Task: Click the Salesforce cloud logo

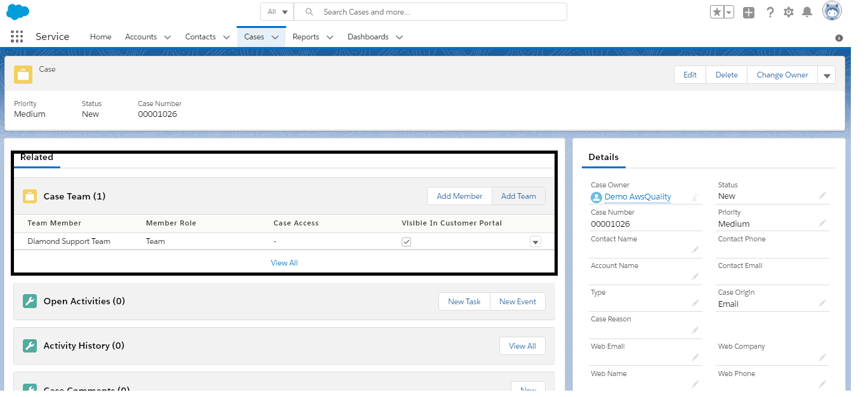Action: [18, 11]
